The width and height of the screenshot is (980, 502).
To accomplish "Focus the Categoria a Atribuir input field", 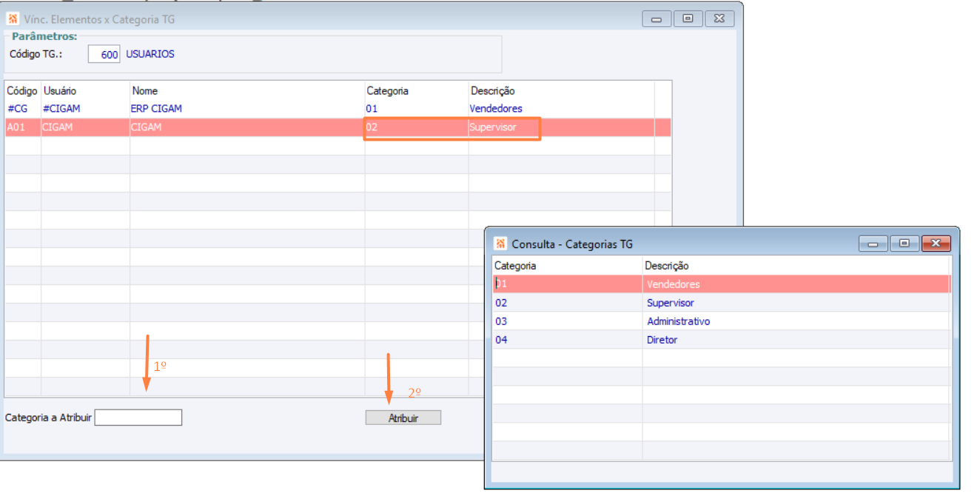I will (x=138, y=418).
